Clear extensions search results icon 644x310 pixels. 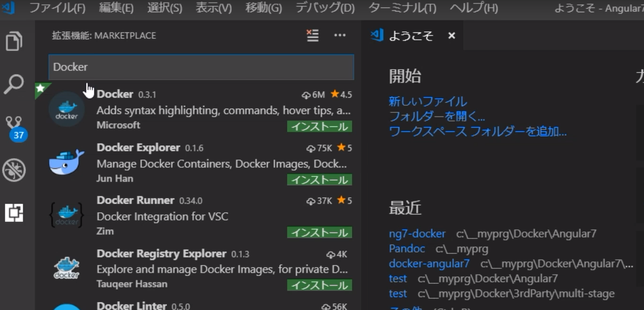pyautogui.click(x=312, y=36)
